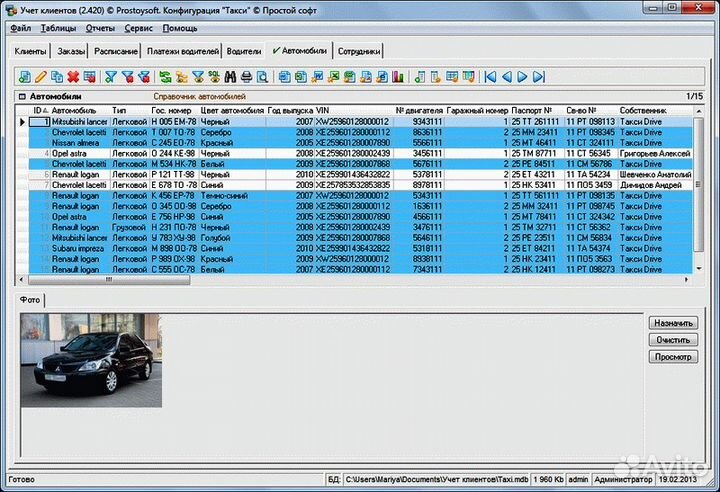Click the pencil edit record icon
This screenshot has width=720, height=492.
40,76
